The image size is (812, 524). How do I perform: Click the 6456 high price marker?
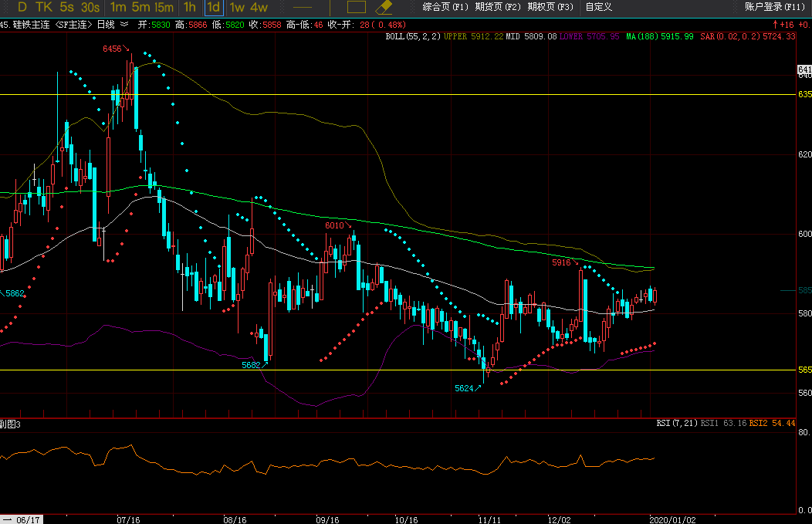[112, 49]
